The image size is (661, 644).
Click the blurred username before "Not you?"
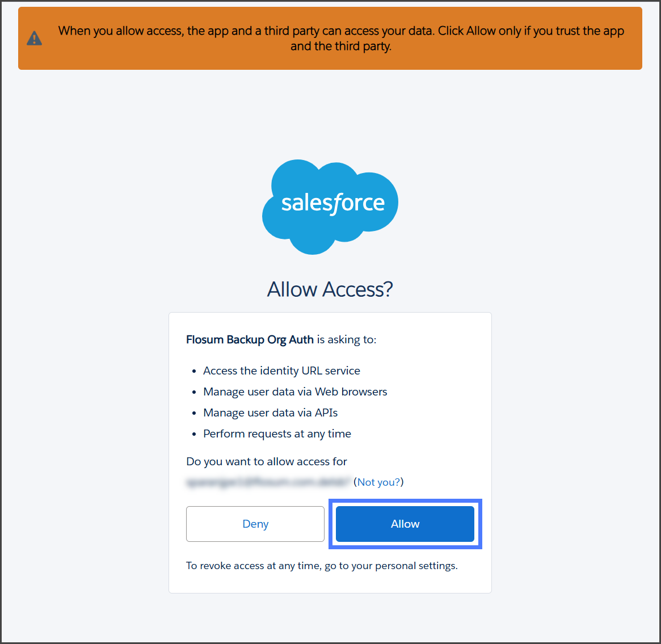tap(268, 482)
